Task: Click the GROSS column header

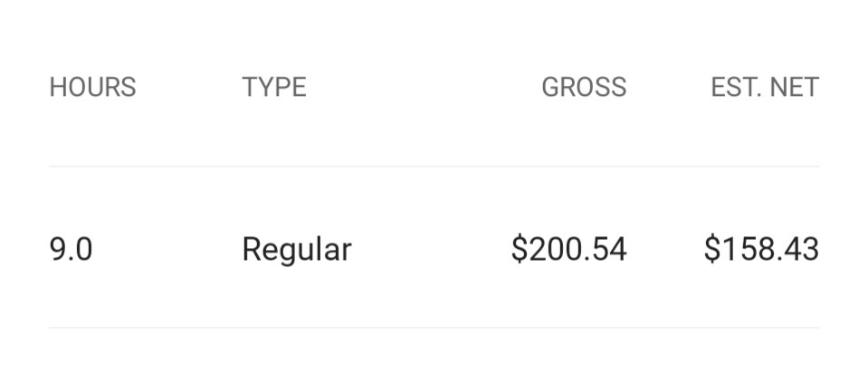Action: coord(584,88)
